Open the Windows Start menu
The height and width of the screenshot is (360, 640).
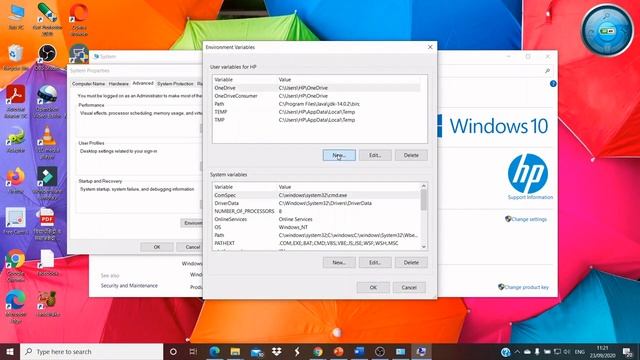click(10, 351)
